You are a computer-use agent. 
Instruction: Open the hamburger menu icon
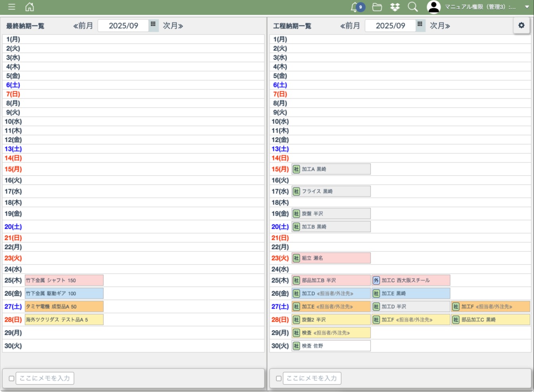pos(12,7)
